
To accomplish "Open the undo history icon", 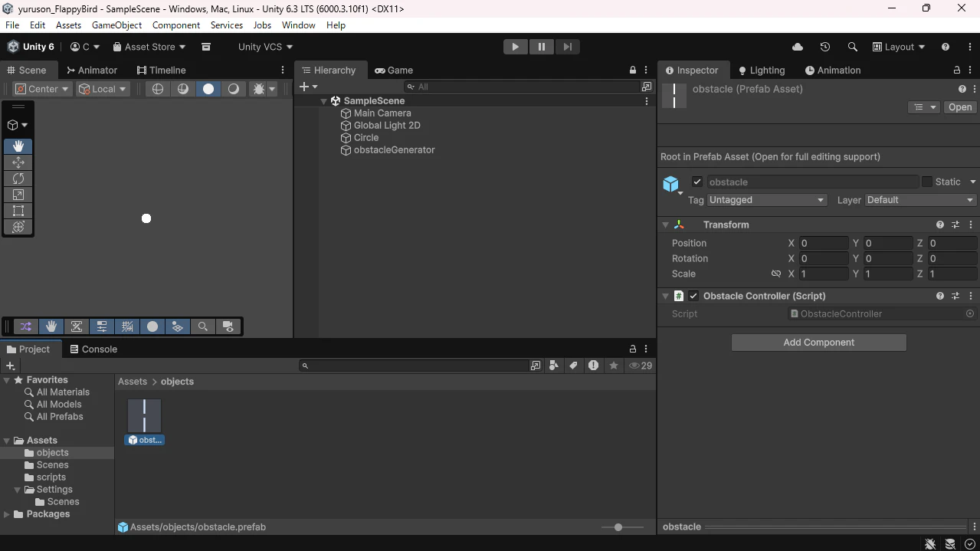I will click(825, 47).
